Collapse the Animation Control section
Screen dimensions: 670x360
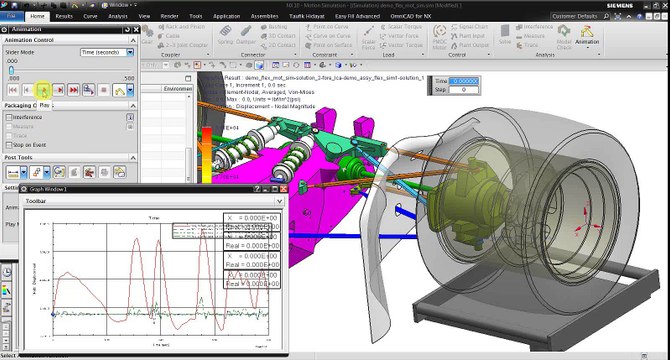[133, 40]
